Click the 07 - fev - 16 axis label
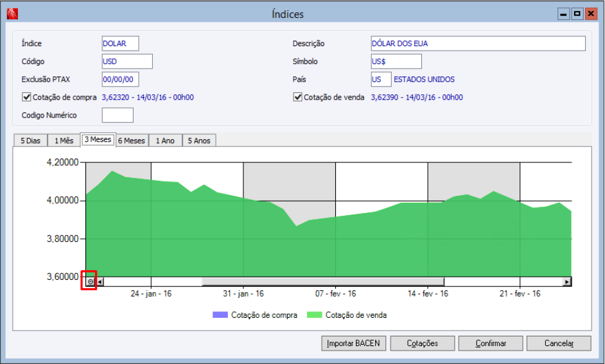 (335, 294)
